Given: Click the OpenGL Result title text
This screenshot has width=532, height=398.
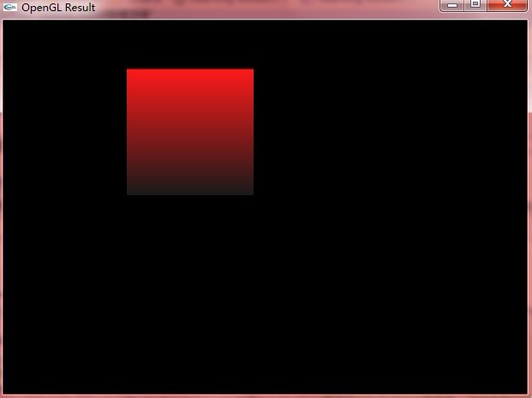Looking at the screenshot, I should pyautogui.click(x=58, y=8).
